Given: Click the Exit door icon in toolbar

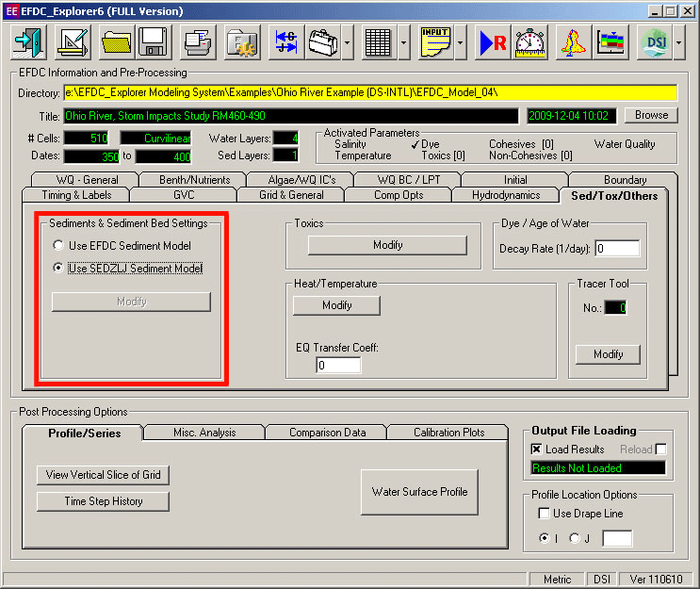Looking at the screenshot, I should point(28,42).
